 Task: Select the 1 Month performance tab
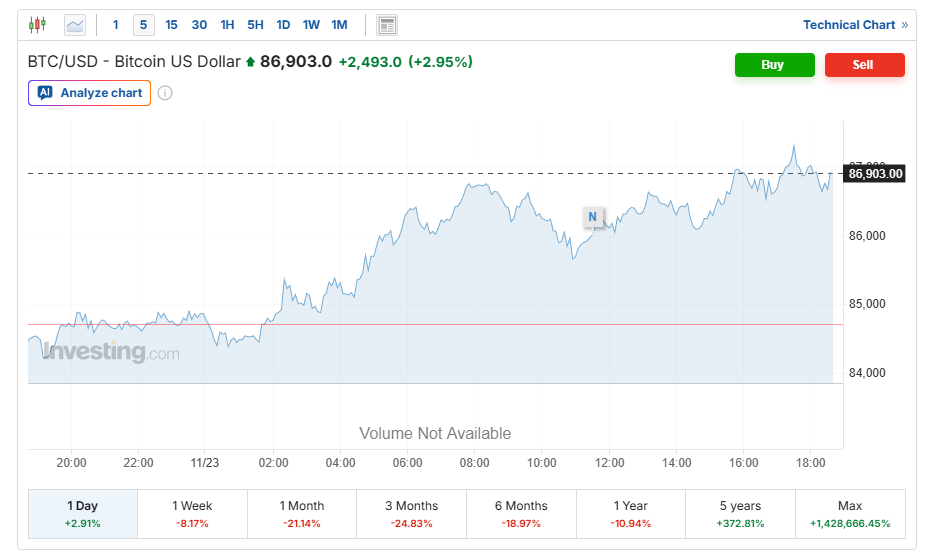(x=302, y=514)
